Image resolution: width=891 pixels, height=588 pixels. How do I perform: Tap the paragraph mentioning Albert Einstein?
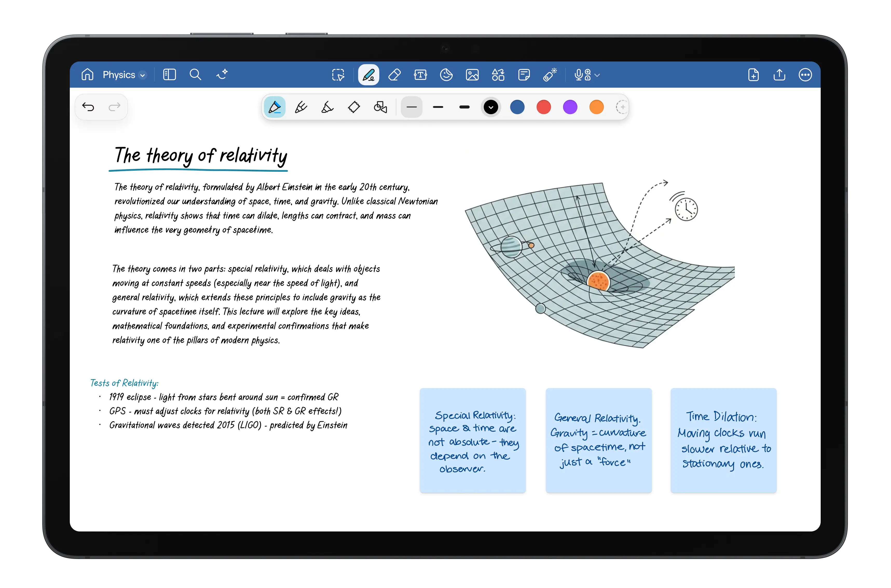pyautogui.click(x=276, y=208)
